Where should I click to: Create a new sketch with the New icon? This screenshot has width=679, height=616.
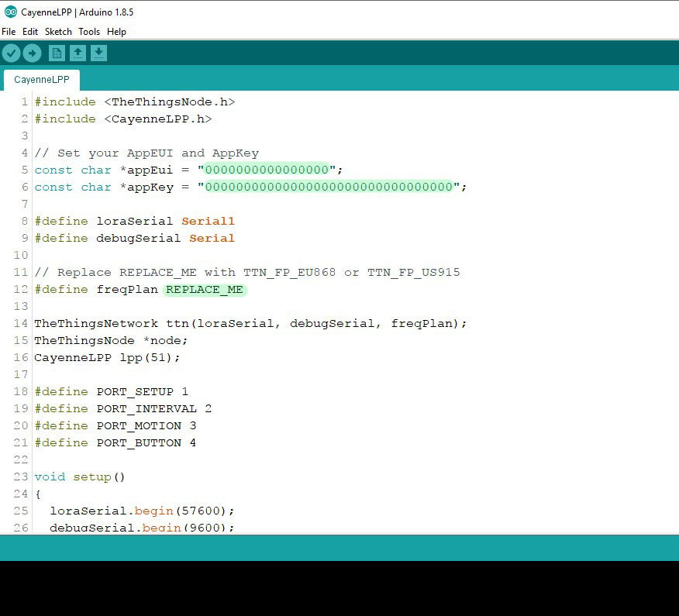point(57,53)
